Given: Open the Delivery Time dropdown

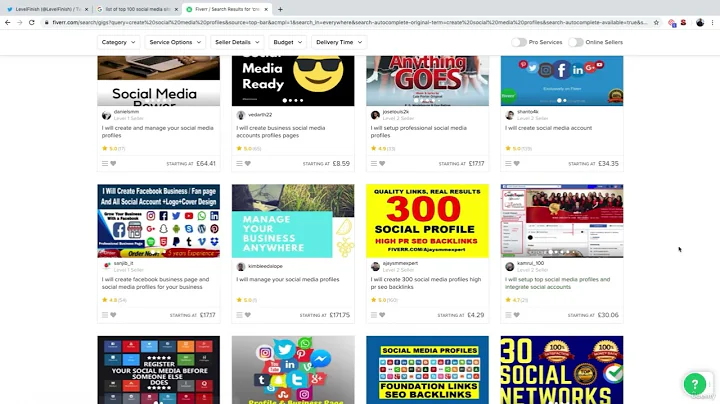Looking at the screenshot, I should (x=339, y=42).
